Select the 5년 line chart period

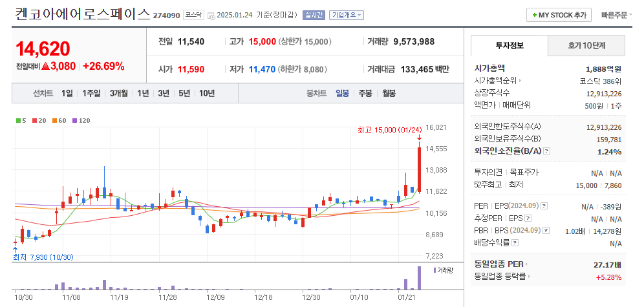point(184,93)
